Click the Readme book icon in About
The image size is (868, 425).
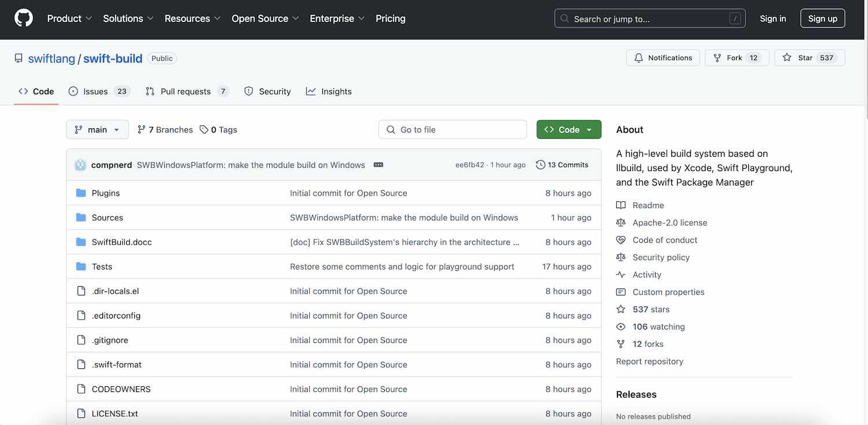(x=620, y=205)
